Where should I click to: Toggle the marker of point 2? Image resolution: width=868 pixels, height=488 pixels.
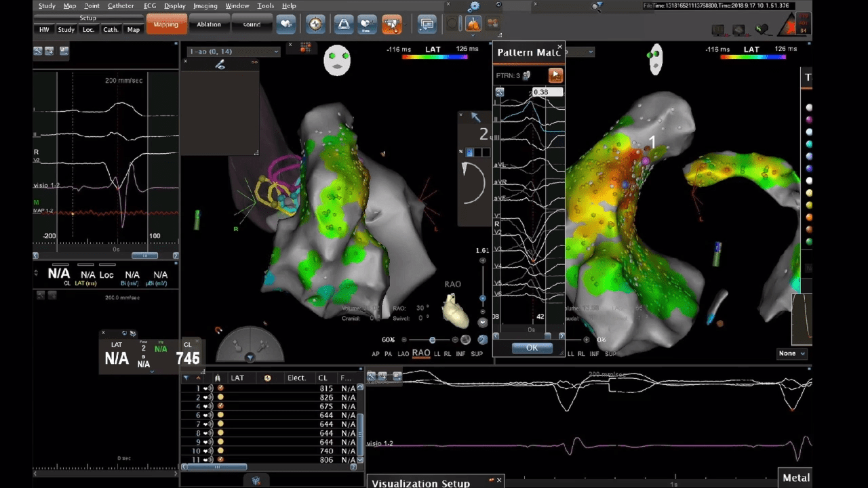(220, 397)
